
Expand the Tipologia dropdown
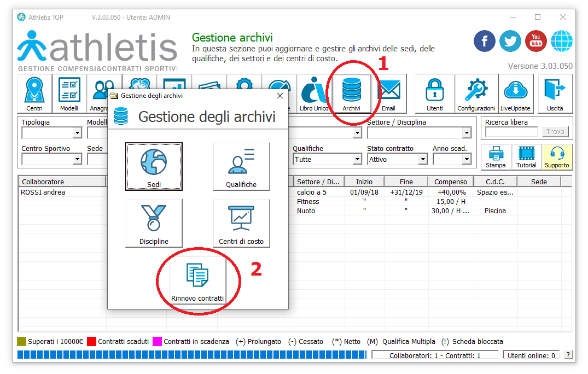(77, 133)
